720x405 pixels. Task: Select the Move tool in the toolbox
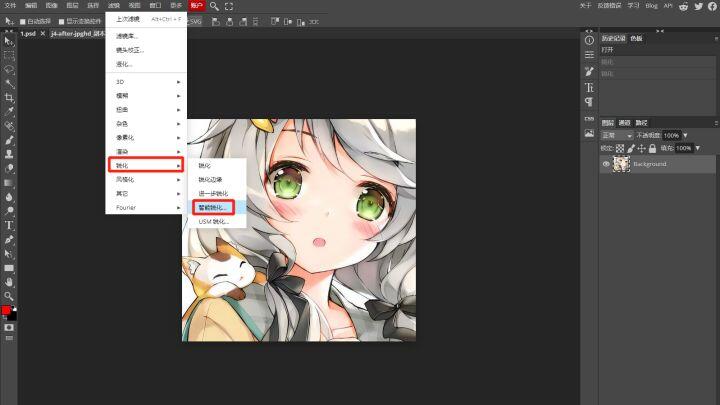pos(9,41)
